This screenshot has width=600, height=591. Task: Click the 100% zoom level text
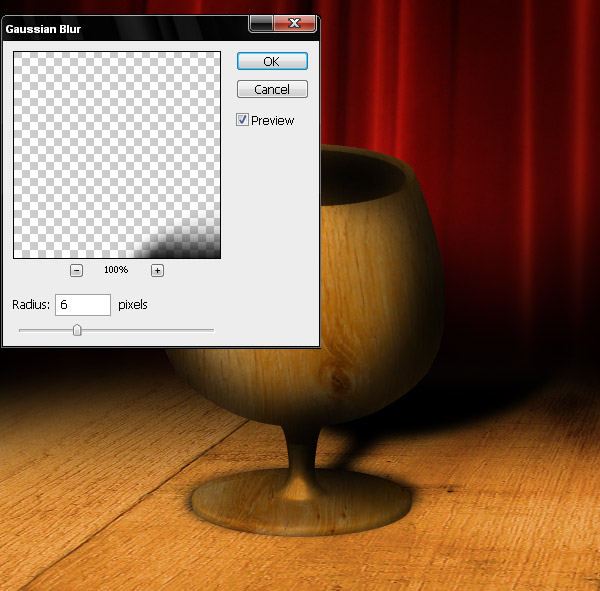[x=116, y=270]
